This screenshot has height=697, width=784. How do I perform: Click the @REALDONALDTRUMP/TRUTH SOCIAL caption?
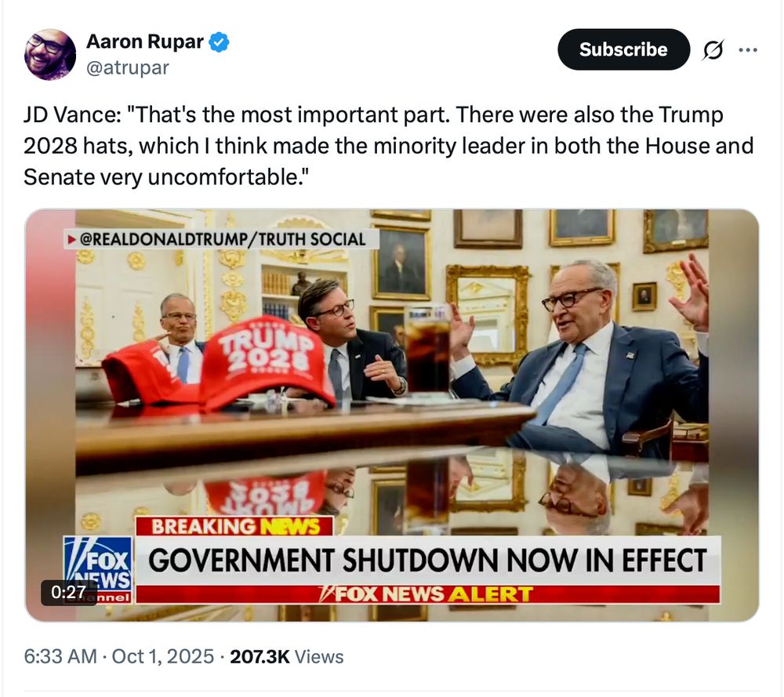point(223,239)
